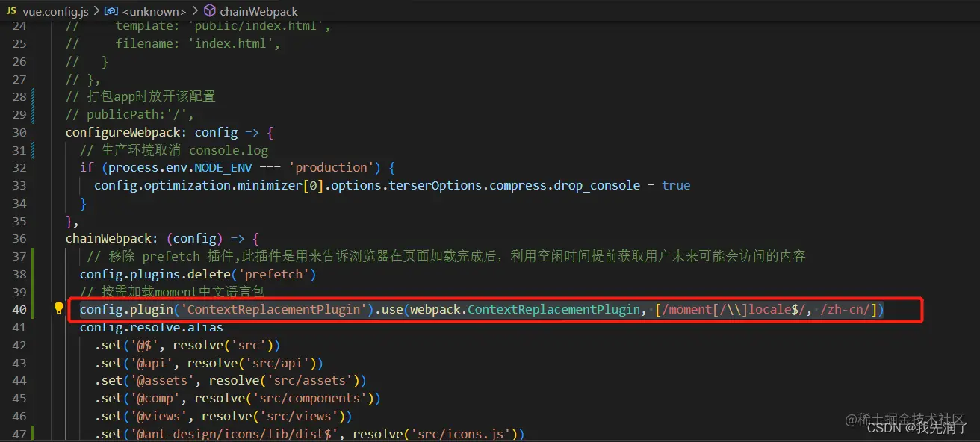Click the 'prefetch' string on line 38
The height and width of the screenshot is (442, 980).
[x=273, y=274]
